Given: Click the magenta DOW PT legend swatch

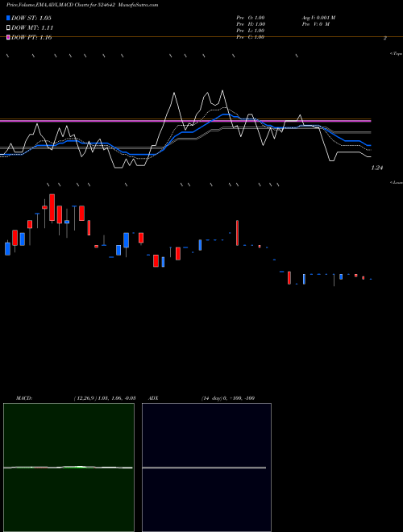Looking at the screenshot, I should pyautogui.click(x=8, y=37).
